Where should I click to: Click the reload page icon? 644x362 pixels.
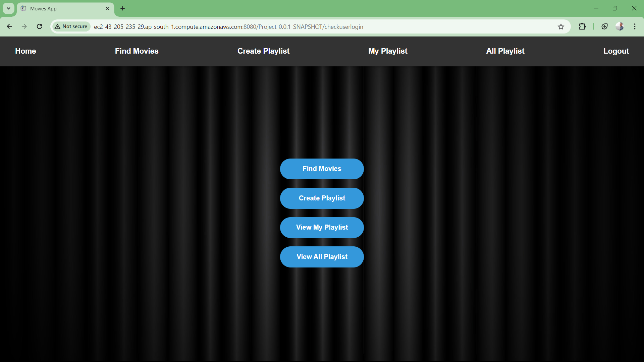[x=39, y=26]
